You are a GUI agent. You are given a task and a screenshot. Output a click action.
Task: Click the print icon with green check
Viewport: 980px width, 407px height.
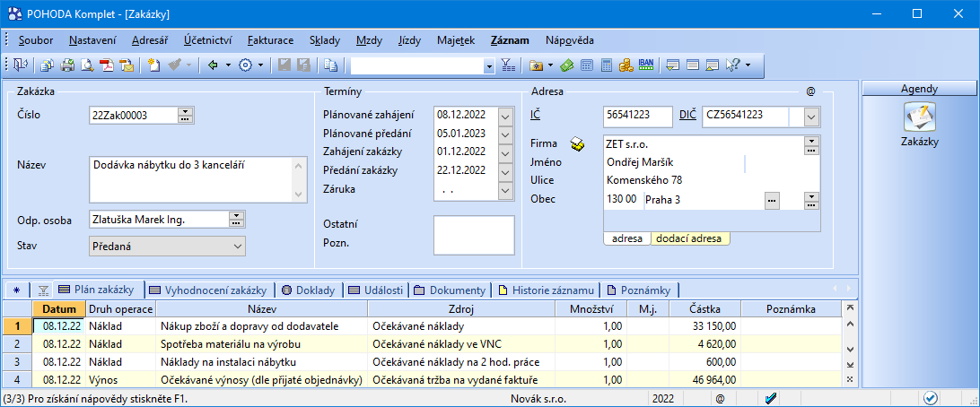67,65
